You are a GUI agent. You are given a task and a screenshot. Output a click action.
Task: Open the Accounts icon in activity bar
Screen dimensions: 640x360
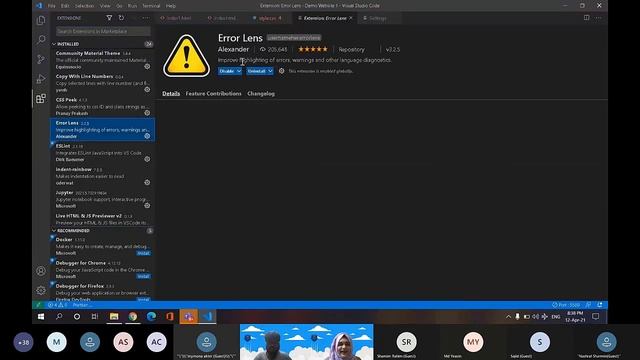click(x=41, y=271)
